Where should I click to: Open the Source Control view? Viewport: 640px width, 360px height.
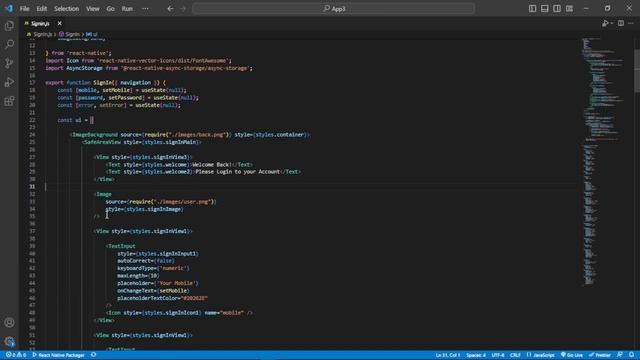[9, 63]
